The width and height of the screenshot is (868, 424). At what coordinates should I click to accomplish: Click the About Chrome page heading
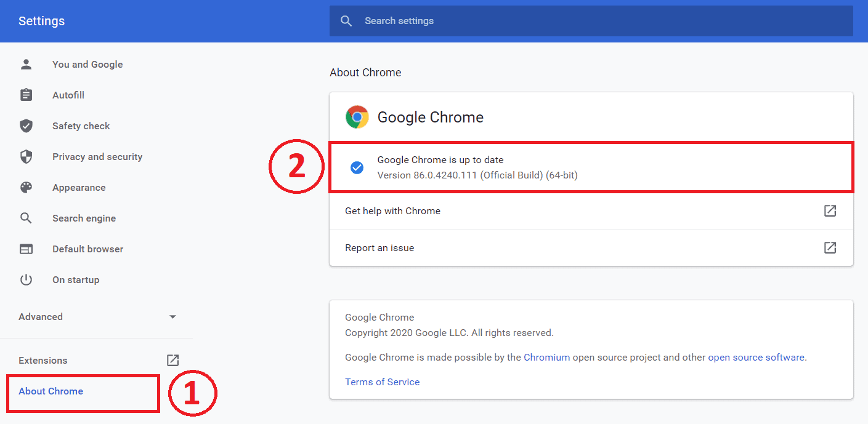click(x=365, y=72)
